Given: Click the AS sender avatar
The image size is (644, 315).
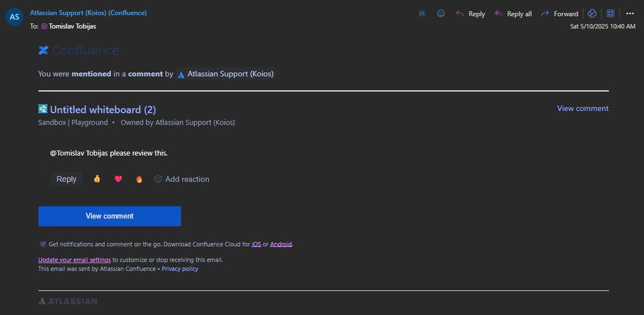Looking at the screenshot, I should [x=14, y=17].
